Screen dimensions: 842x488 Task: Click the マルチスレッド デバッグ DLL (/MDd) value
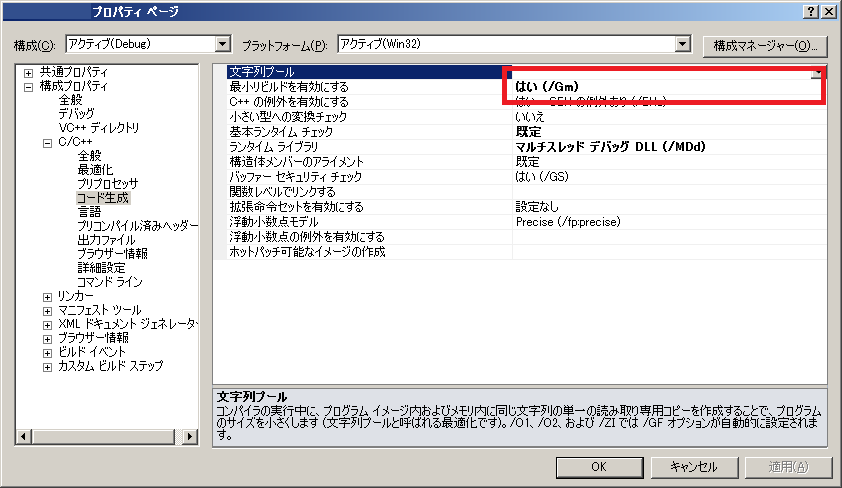[669, 147]
